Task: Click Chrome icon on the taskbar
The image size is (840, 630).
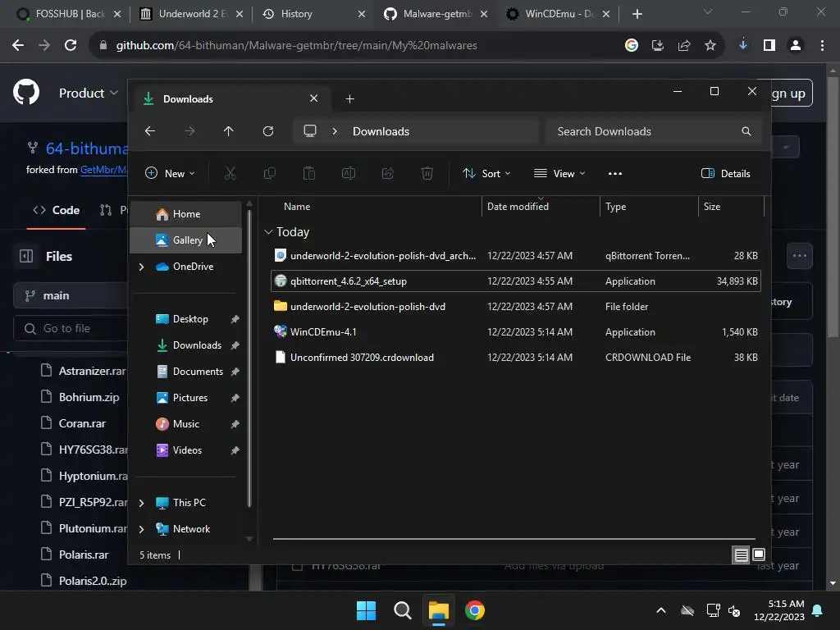Action: (475, 610)
